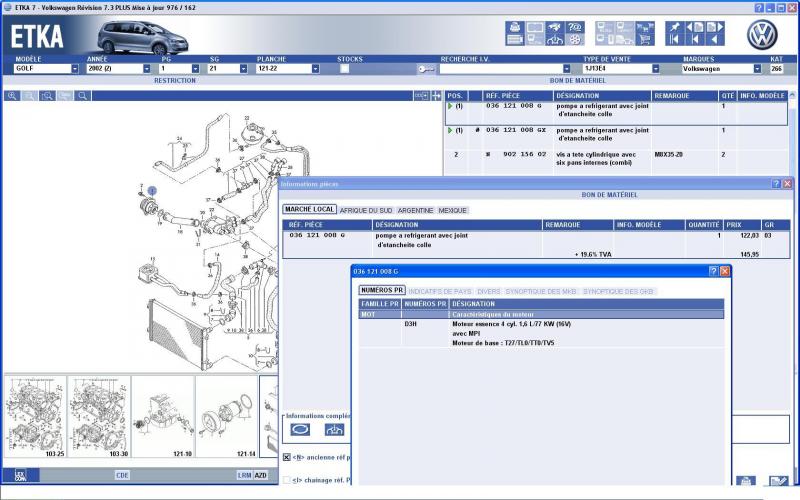Viewport: 800px width, 500px height.
Task: Open the Planche 121-22 dropdown
Action: 315,69
